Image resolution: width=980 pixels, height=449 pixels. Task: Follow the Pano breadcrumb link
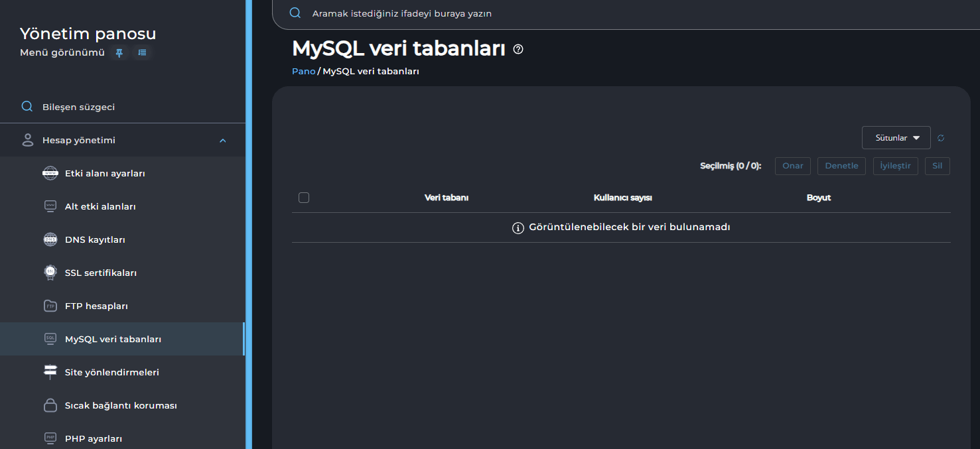click(303, 71)
